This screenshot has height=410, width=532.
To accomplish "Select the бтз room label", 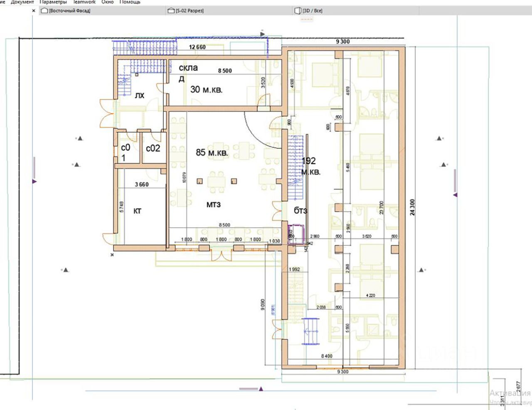I will [300, 211].
